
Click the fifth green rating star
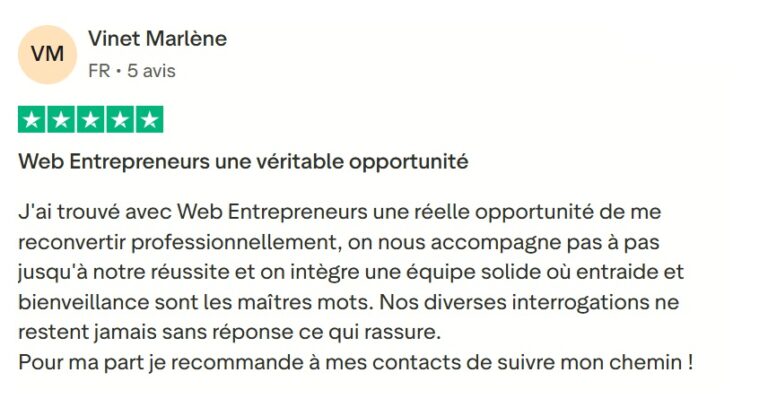tap(149, 120)
